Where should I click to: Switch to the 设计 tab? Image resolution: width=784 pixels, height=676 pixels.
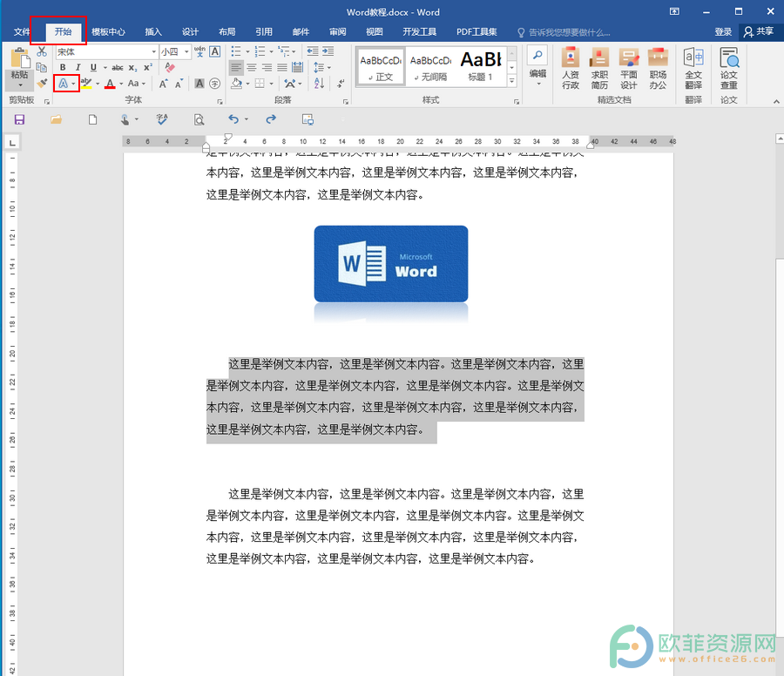point(190,32)
